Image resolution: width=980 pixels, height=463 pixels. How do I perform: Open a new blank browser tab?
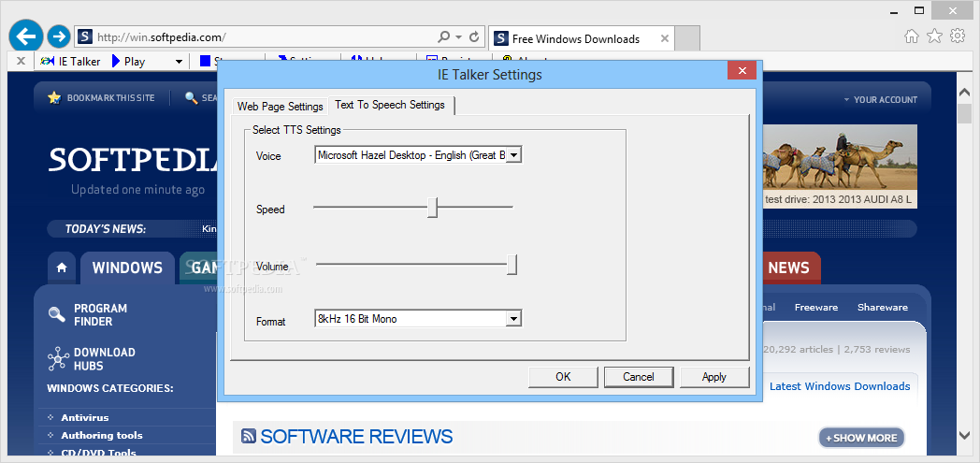pos(688,38)
